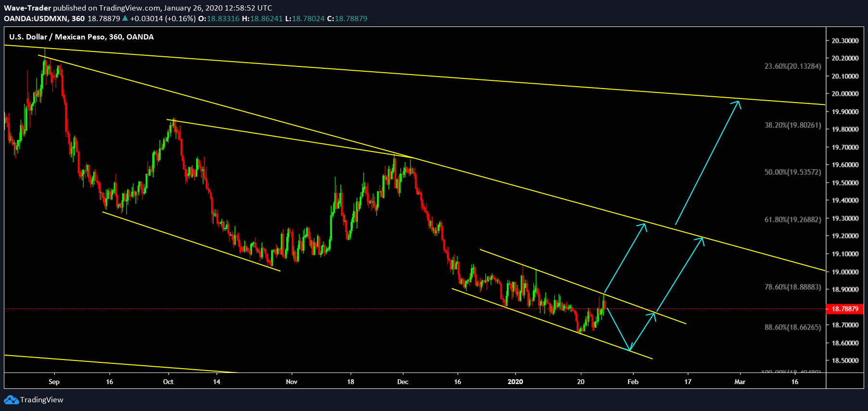
Task: Click the green up-triangle change indicator
Action: point(125,18)
